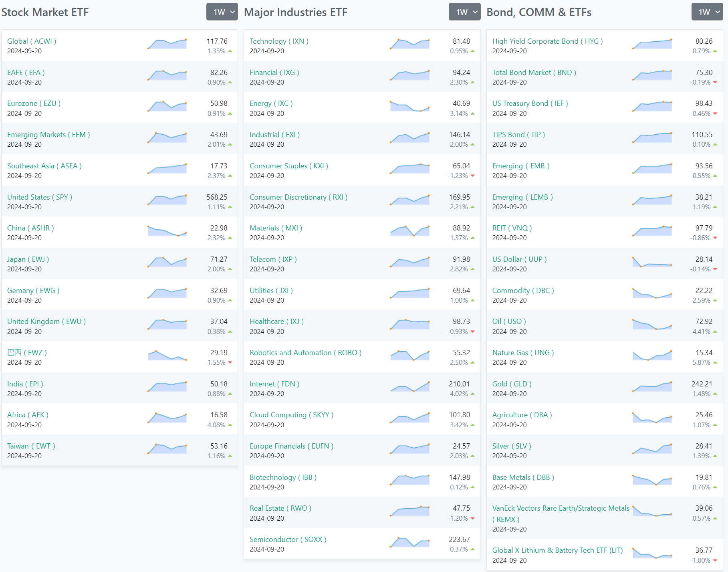Open the Industrial ( EXI ) link
Viewport: 728px width, 572px height.
point(275,135)
